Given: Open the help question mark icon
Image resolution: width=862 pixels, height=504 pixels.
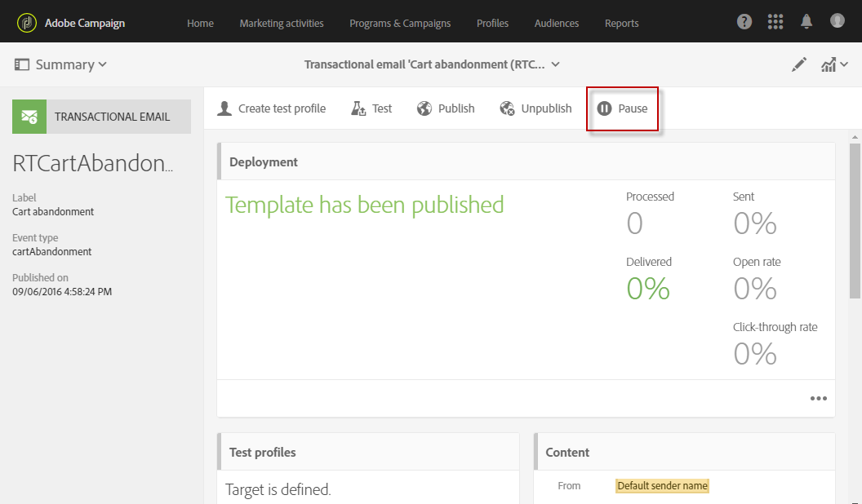Looking at the screenshot, I should (744, 22).
